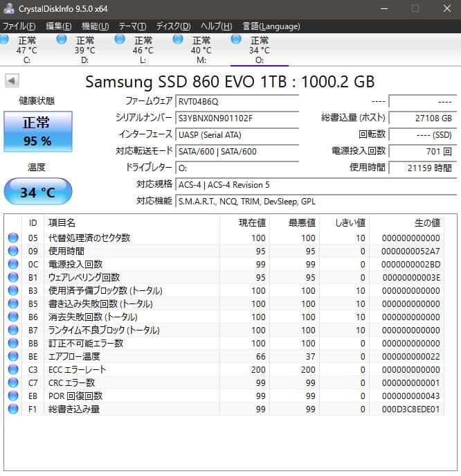Click status icon for ID B3 row

[13, 290]
